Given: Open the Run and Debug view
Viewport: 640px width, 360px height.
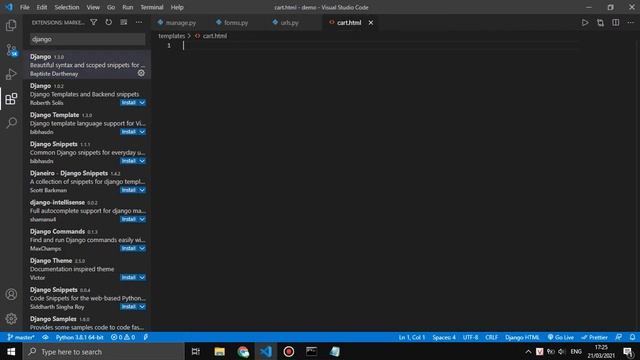Looking at the screenshot, I should coord(11,74).
